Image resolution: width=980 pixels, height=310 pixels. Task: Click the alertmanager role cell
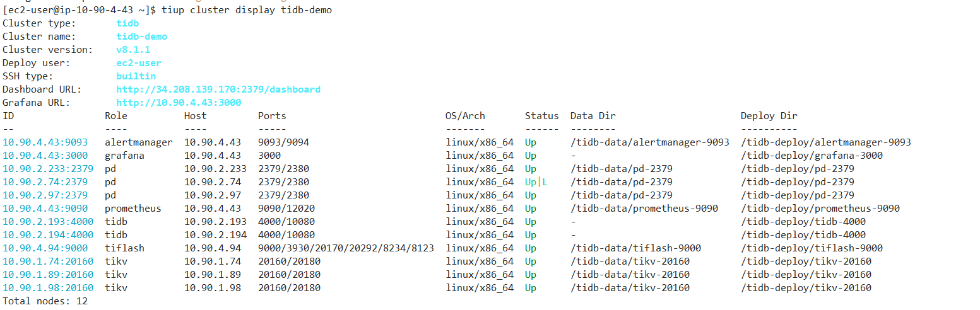(139, 142)
